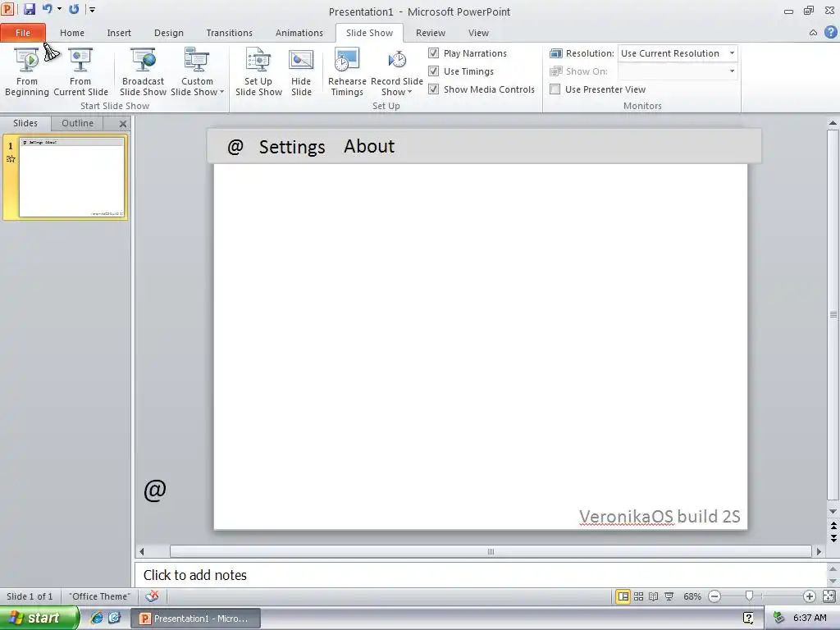Fit slide to current window
The width and height of the screenshot is (840, 630).
(x=829, y=596)
